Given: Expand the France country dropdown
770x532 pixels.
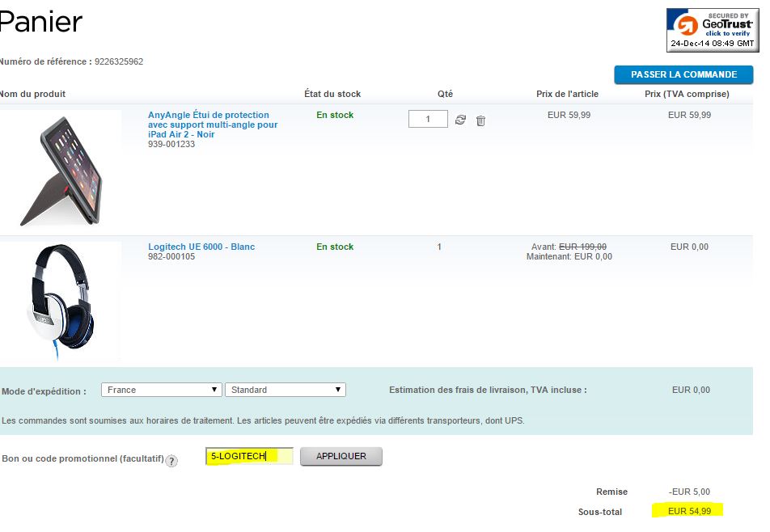Looking at the screenshot, I should pos(162,390).
